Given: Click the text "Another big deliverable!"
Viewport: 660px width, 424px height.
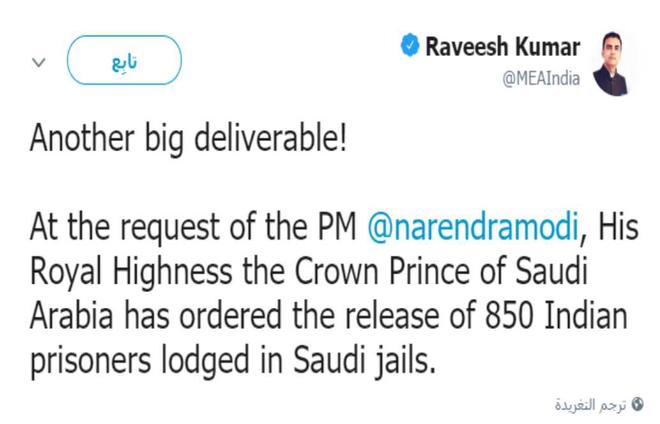Looking at the screenshot, I should [187, 140].
